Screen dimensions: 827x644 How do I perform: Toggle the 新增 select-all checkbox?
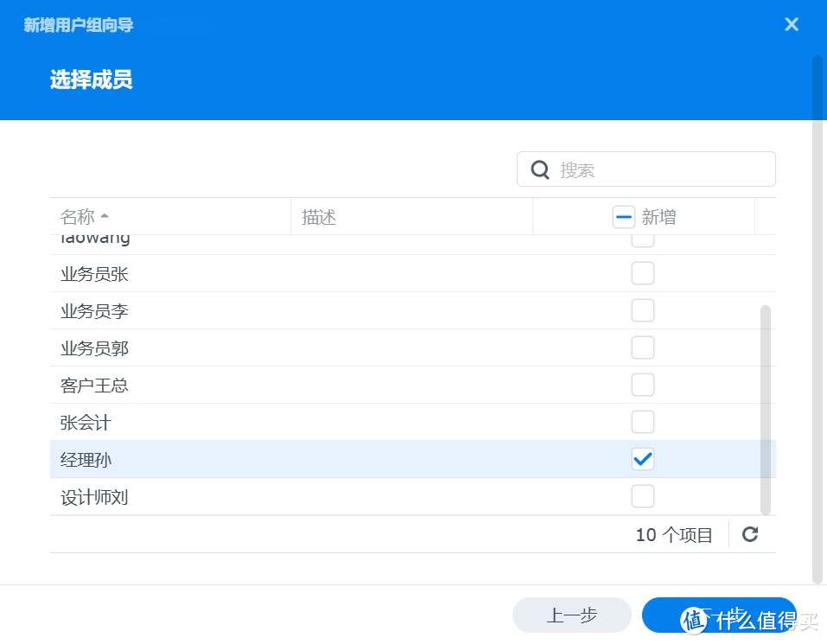point(624,216)
